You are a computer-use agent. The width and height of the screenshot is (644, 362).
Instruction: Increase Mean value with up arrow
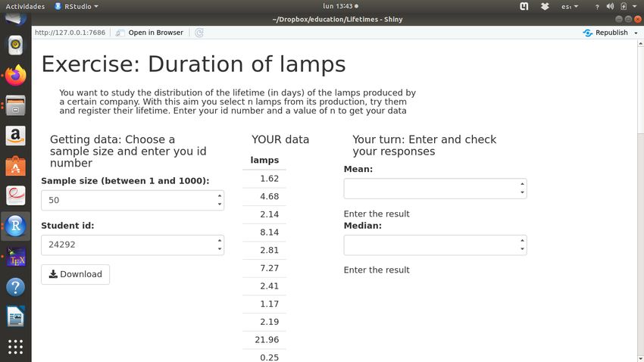[522, 184]
